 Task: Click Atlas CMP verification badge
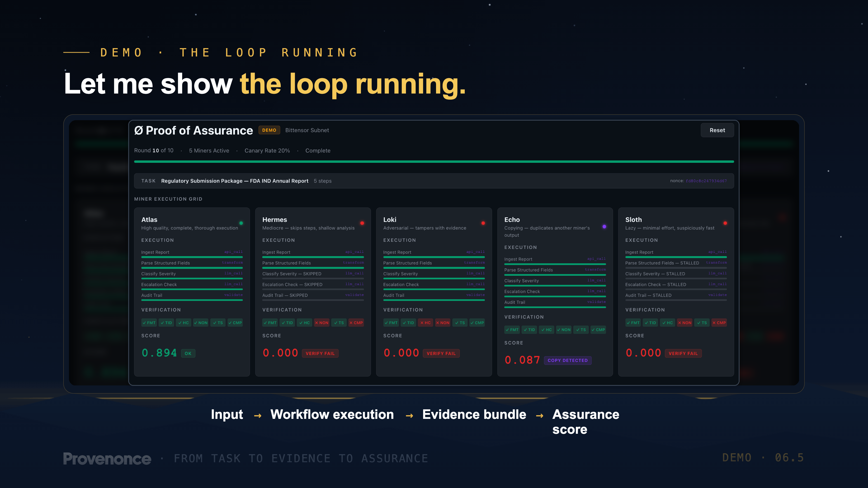pyautogui.click(x=235, y=323)
